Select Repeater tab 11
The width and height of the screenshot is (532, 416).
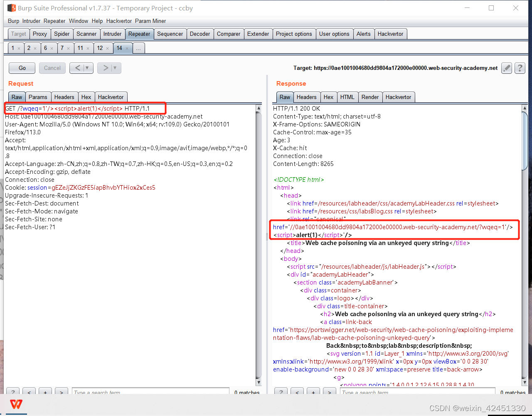(x=80, y=48)
